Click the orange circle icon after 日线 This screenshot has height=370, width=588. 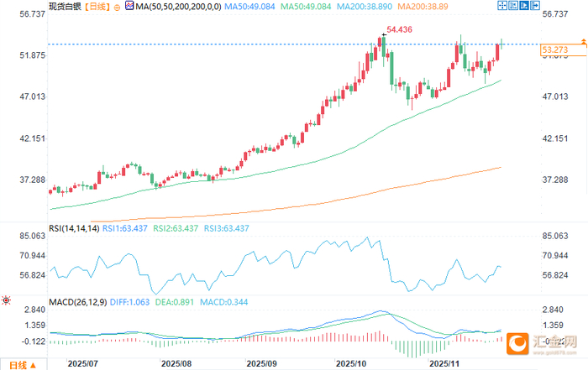(117, 7)
